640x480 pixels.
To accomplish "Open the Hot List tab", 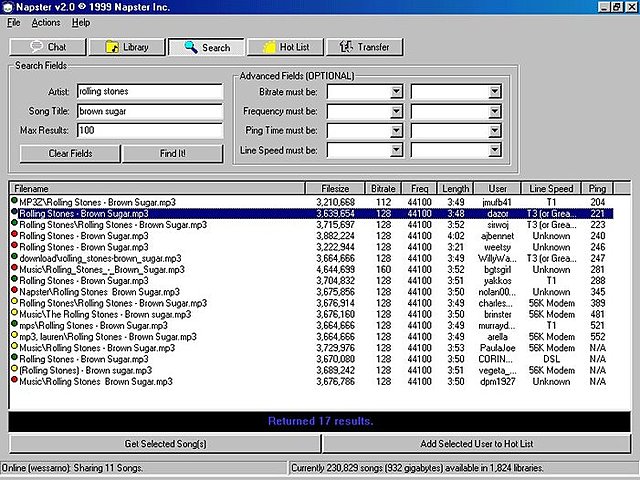I will [x=285, y=47].
